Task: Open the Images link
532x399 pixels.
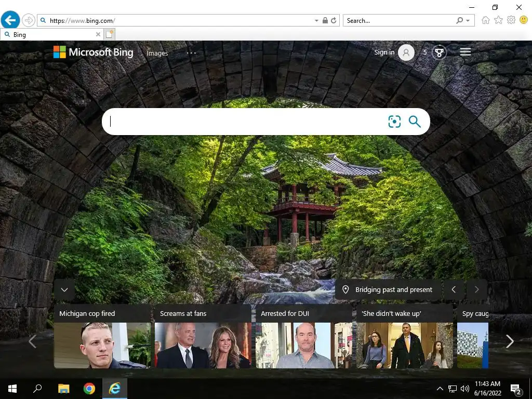Action: point(157,53)
